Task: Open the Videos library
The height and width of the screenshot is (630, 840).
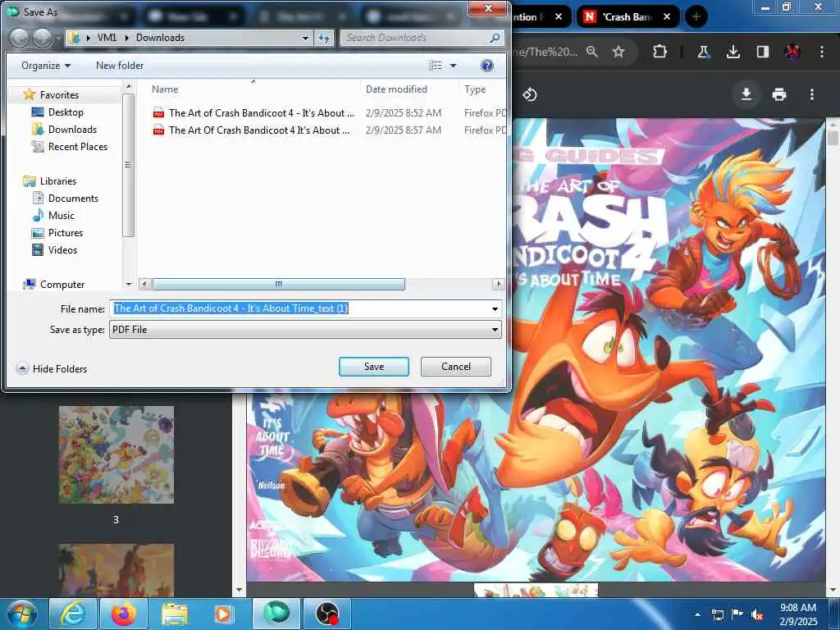Action: point(62,249)
